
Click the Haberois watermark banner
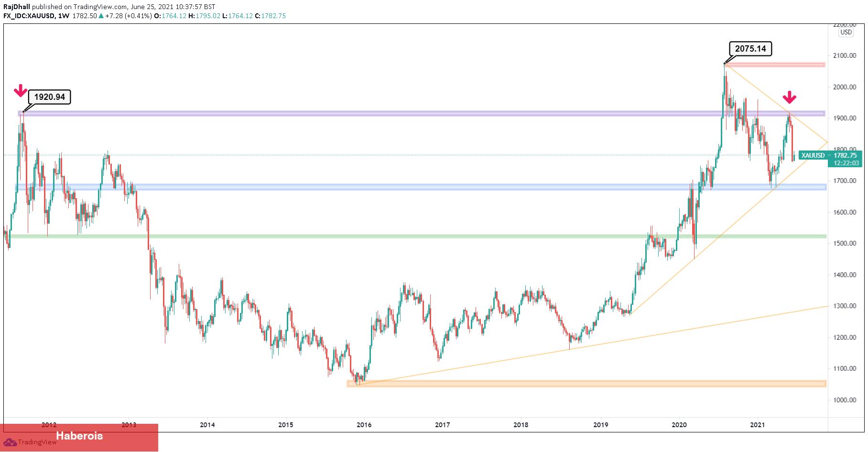(x=79, y=436)
